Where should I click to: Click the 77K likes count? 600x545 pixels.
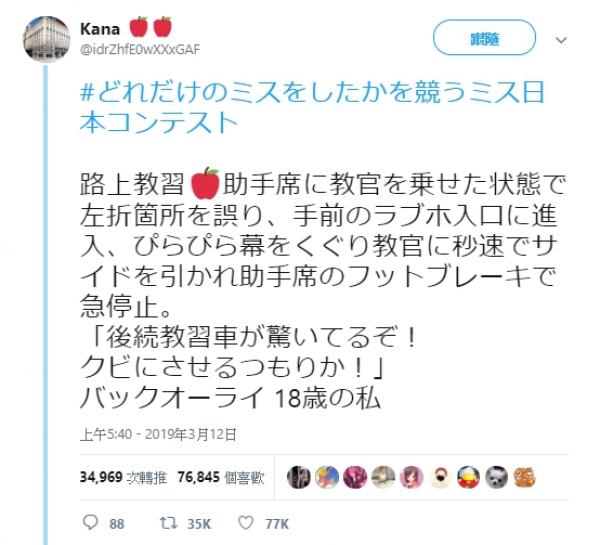pos(277,524)
